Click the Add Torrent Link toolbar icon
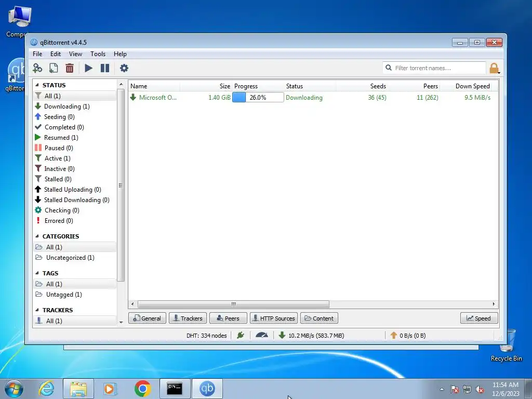The image size is (532, 399). (x=37, y=68)
